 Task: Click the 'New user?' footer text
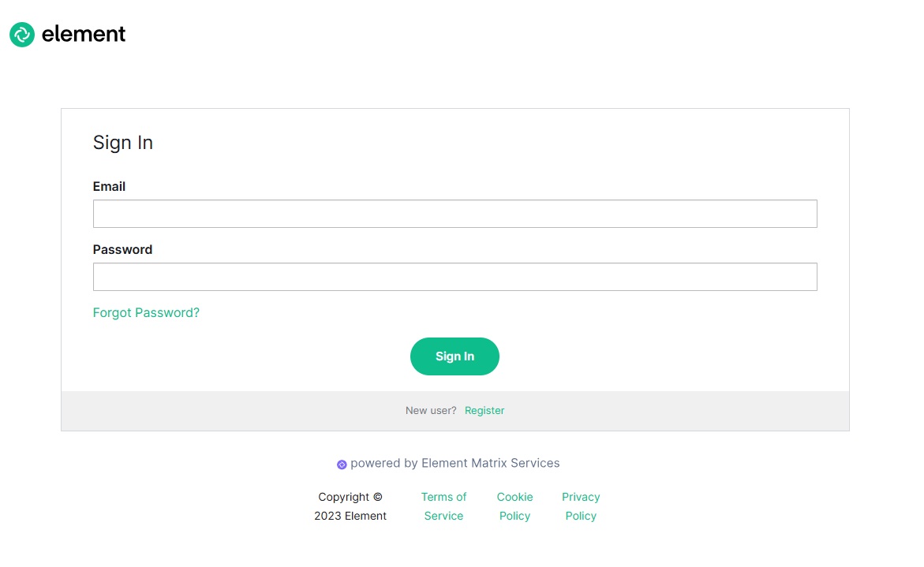tap(430, 410)
